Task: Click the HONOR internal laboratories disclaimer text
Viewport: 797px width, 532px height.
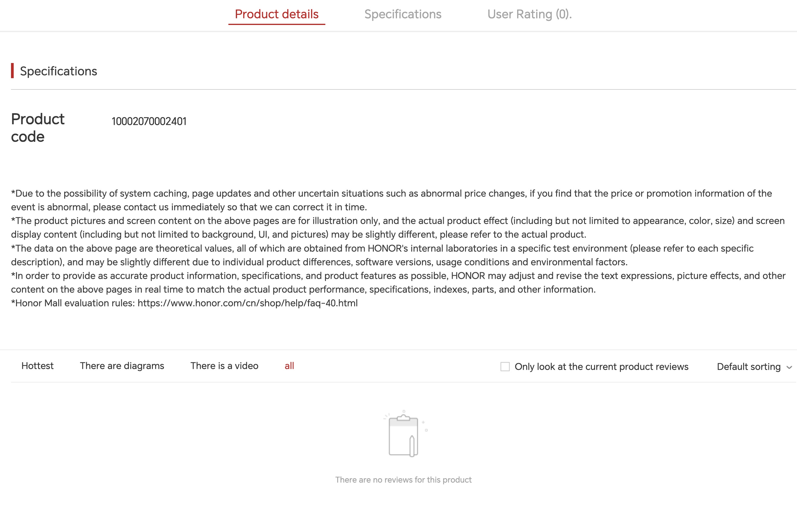Action: [x=382, y=255]
